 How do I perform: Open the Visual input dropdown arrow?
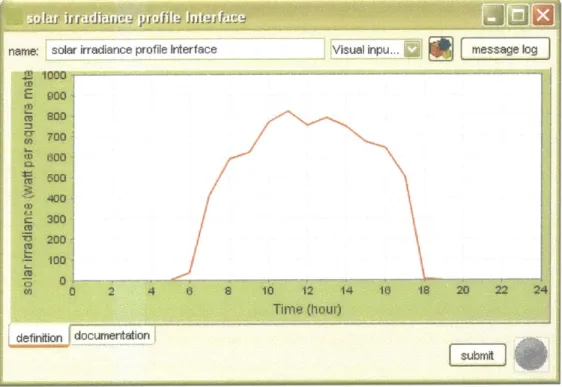[x=412, y=49]
